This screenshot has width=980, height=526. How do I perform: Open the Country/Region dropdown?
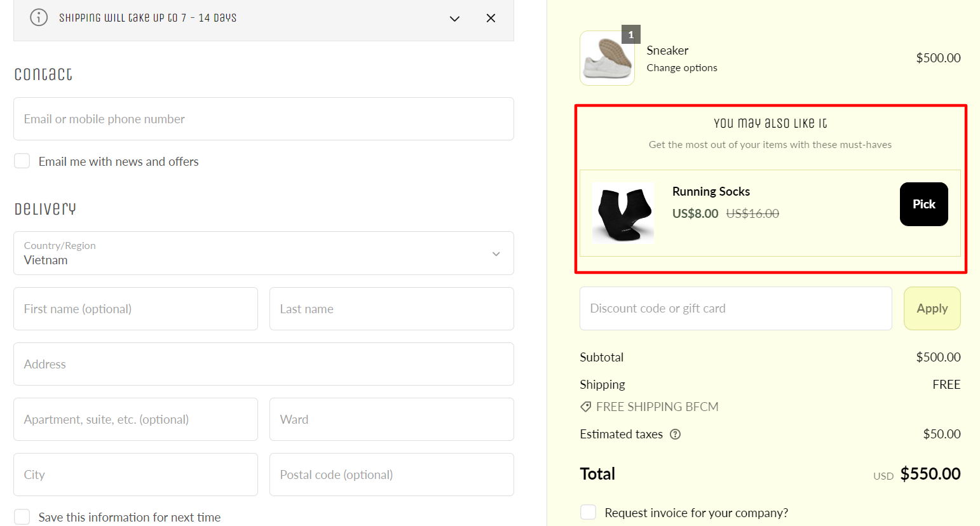pyautogui.click(x=264, y=253)
